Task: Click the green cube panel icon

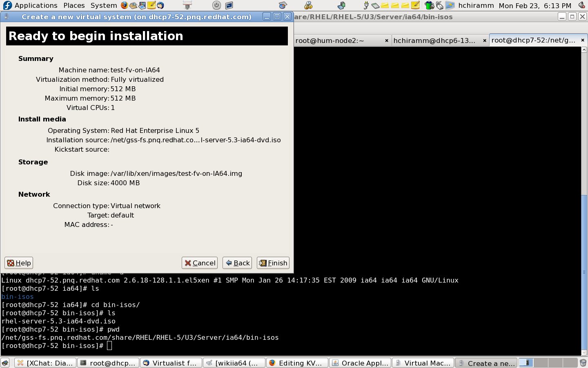Action: (x=341, y=5)
